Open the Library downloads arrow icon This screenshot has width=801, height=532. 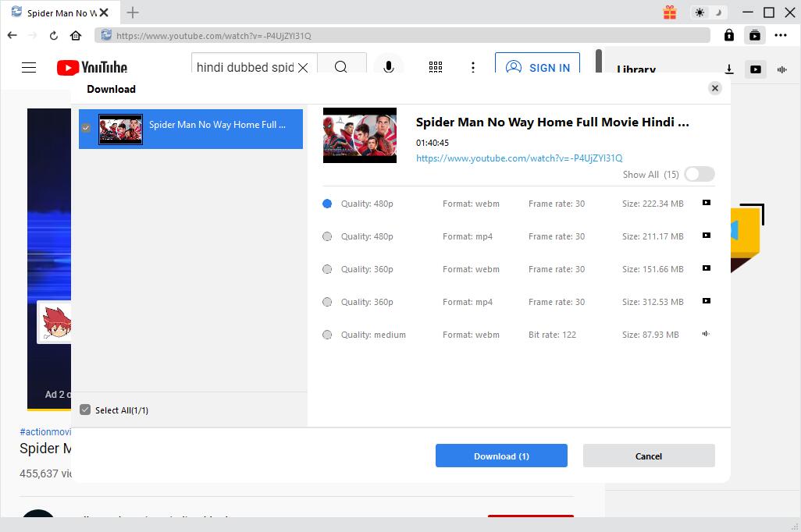pyautogui.click(x=728, y=69)
